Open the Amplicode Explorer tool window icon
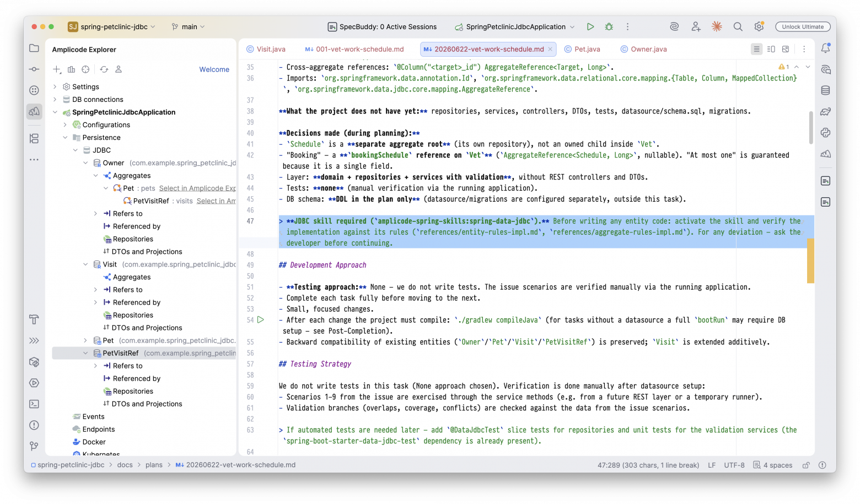 click(x=34, y=112)
